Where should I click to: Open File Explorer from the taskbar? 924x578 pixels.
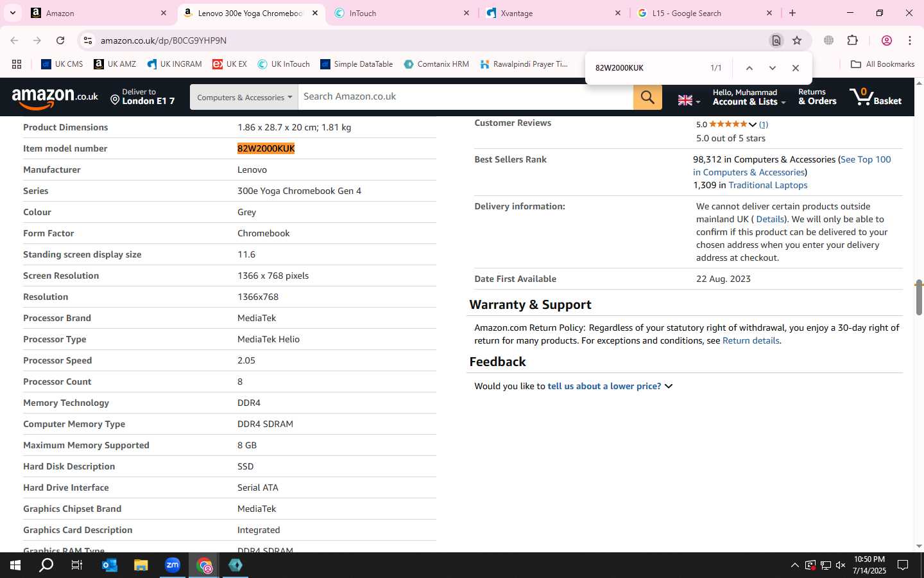pos(141,565)
